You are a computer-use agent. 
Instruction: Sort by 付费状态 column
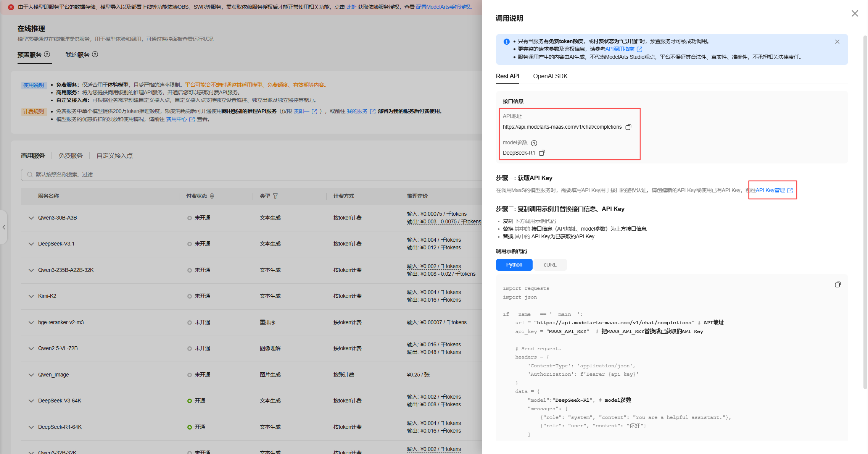(x=212, y=196)
